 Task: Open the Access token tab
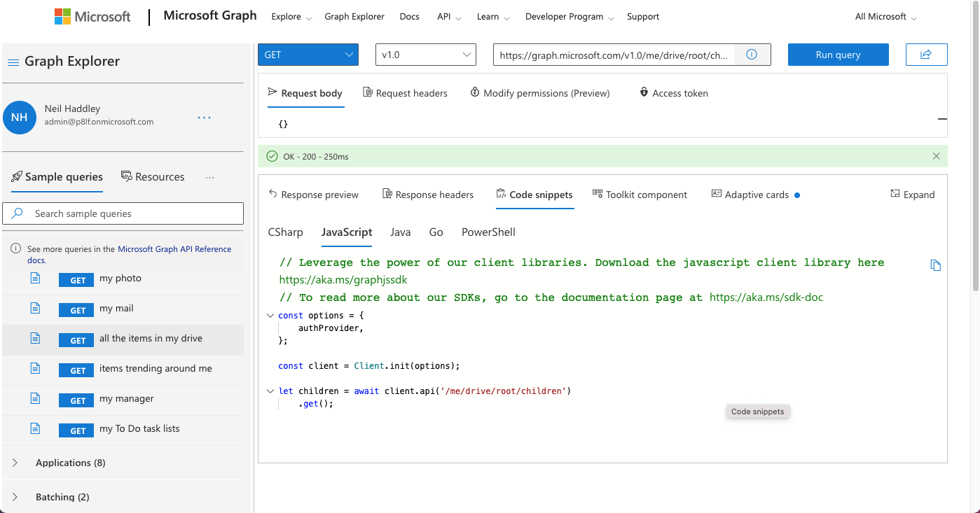(x=673, y=93)
